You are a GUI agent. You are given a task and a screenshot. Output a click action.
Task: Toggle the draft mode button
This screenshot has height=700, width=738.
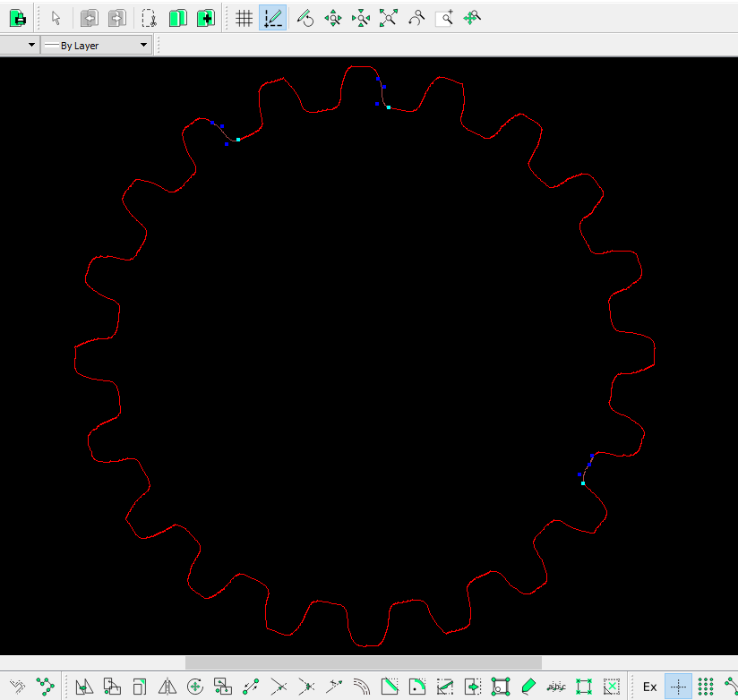[272, 17]
